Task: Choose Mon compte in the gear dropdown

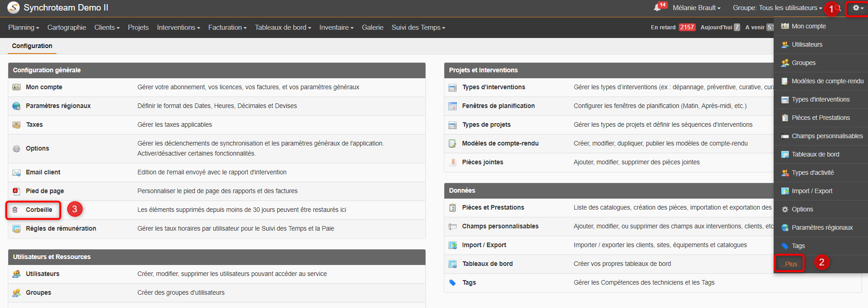Action: click(821, 26)
